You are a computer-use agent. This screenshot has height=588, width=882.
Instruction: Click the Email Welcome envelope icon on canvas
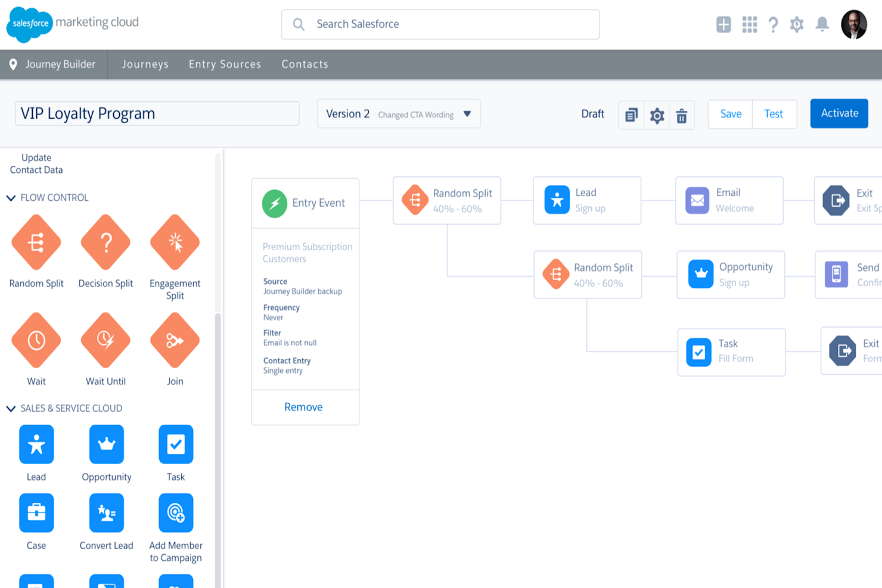[x=697, y=200]
